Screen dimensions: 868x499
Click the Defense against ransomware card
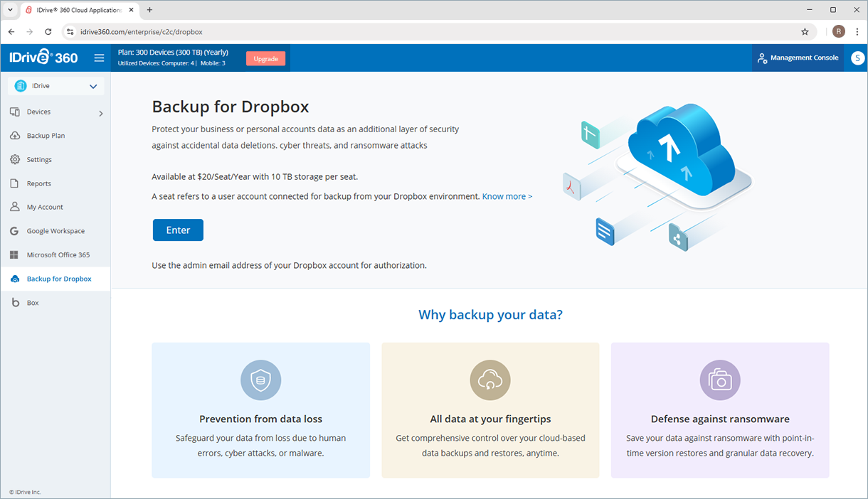[x=720, y=410]
